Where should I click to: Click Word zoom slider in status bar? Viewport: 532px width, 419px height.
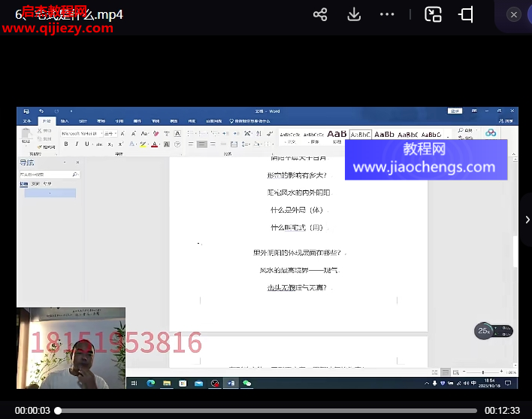[x=482, y=372]
